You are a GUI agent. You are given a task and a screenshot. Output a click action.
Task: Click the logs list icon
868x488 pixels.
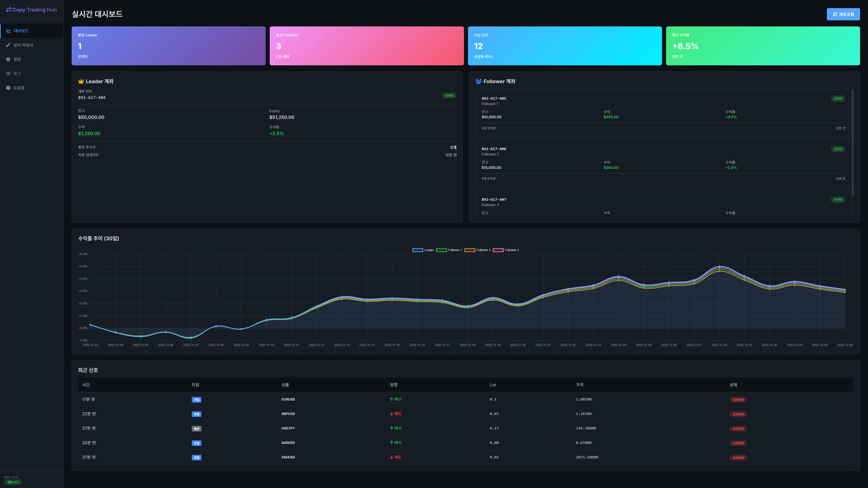pos(8,73)
